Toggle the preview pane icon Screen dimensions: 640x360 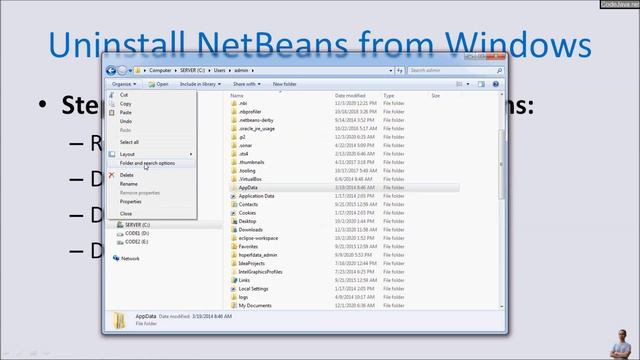point(481,84)
